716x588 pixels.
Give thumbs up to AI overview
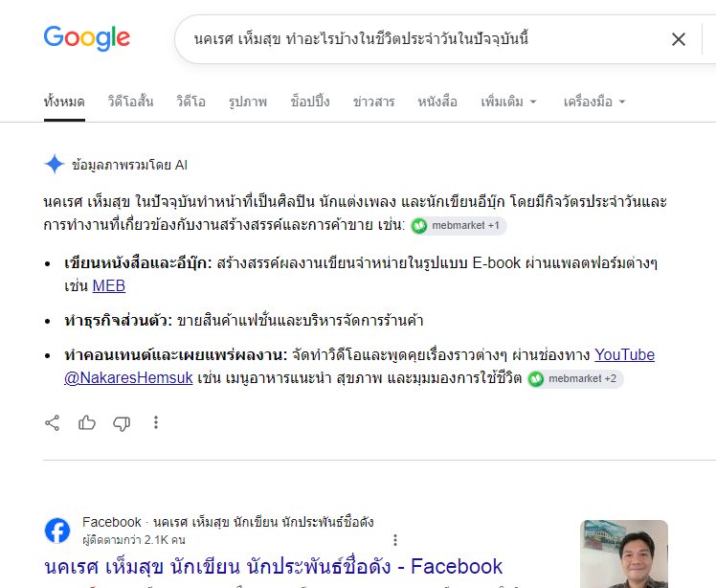(x=87, y=422)
